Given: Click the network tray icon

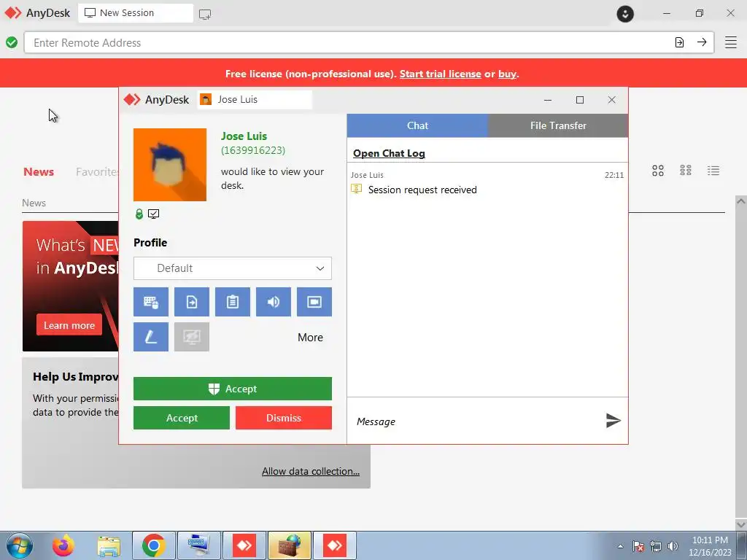Looking at the screenshot, I should coord(656,546).
